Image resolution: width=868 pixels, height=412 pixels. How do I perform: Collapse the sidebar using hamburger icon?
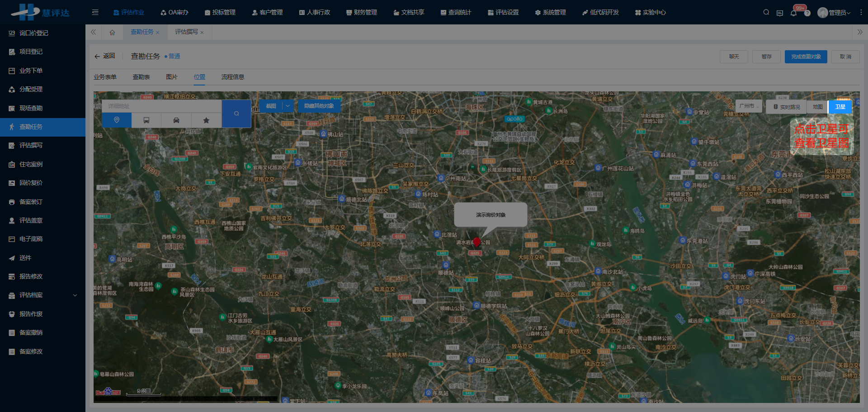(x=95, y=12)
